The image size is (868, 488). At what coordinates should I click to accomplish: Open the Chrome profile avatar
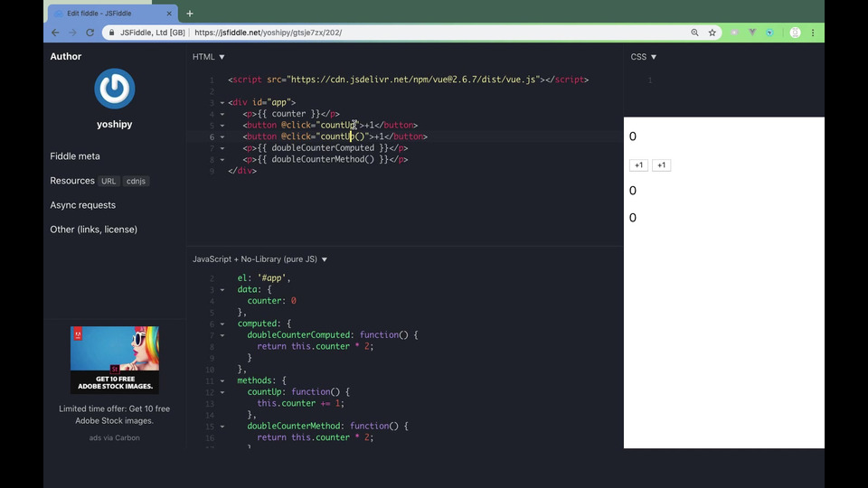(795, 33)
